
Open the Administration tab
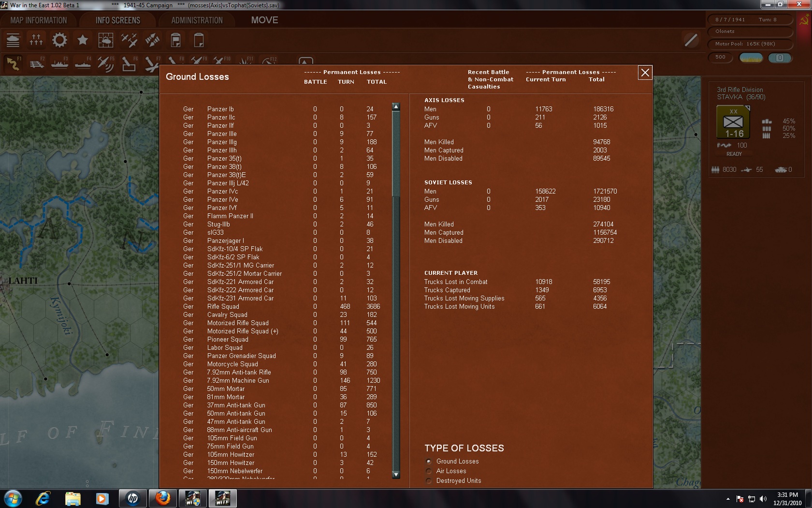[x=197, y=20]
